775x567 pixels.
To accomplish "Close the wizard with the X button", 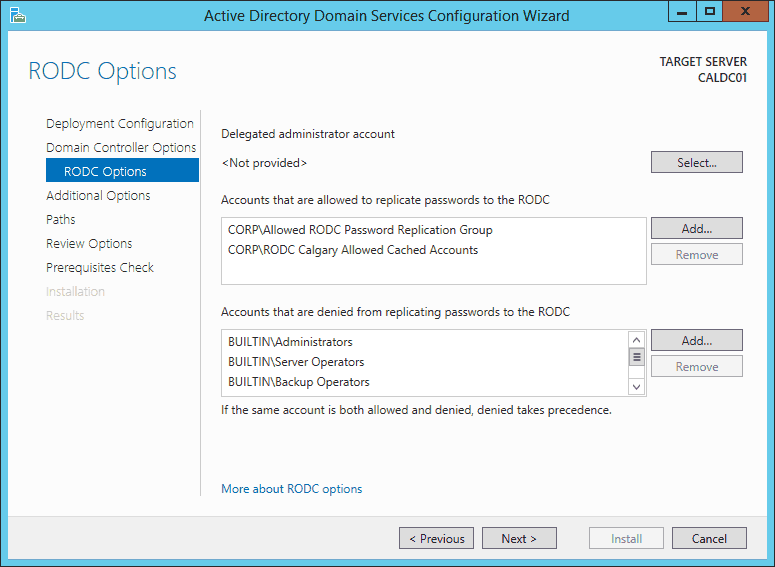I will pyautogui.click(x=745, y=11).
